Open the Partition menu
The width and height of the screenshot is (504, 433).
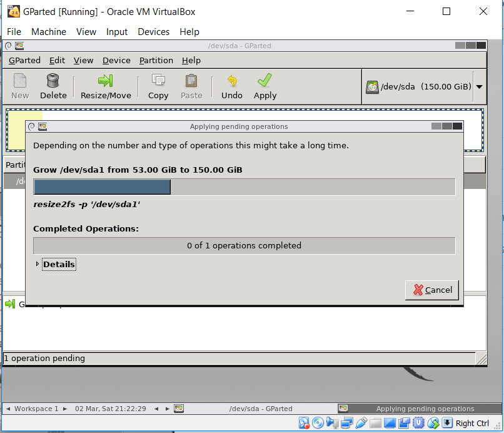pyautogui.click(x=156, y=60)
